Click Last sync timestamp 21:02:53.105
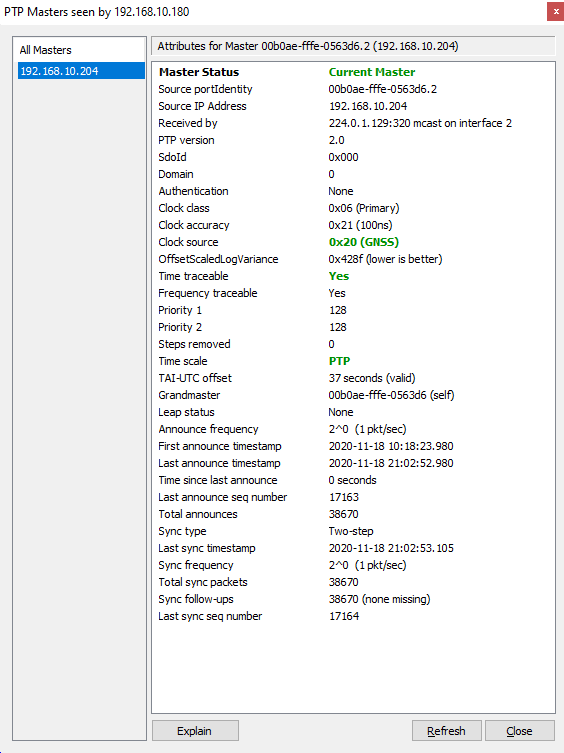The image size is (564, 753). (391, 548)
